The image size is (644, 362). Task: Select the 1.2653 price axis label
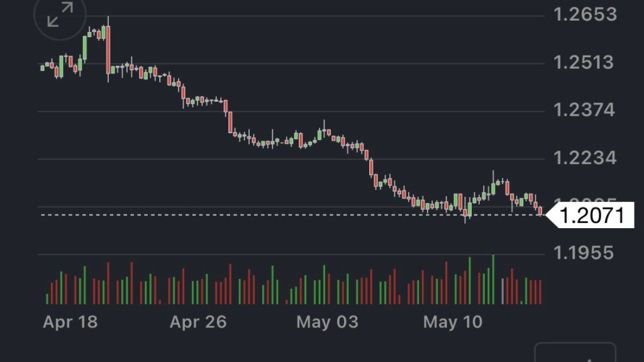585,14
